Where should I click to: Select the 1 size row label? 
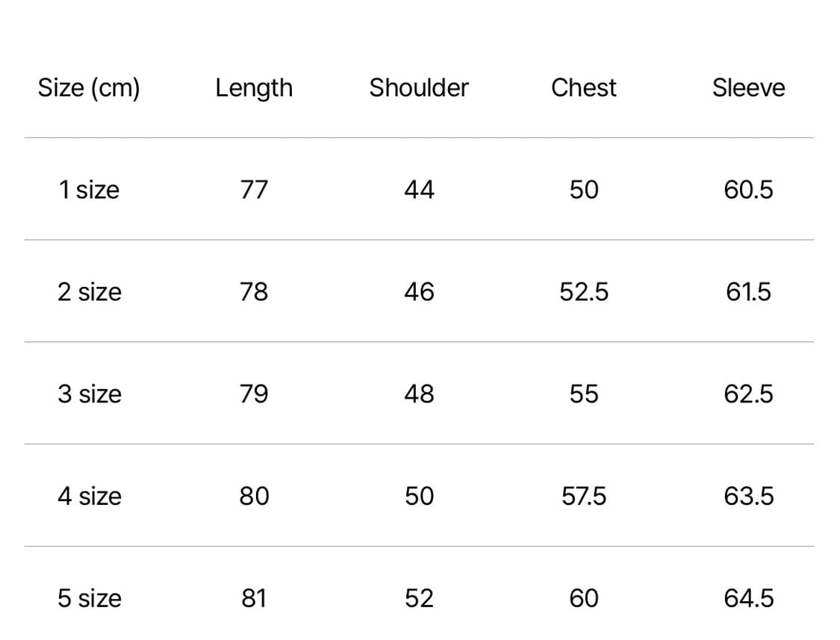pyautogui.click(x=89, y=190)
